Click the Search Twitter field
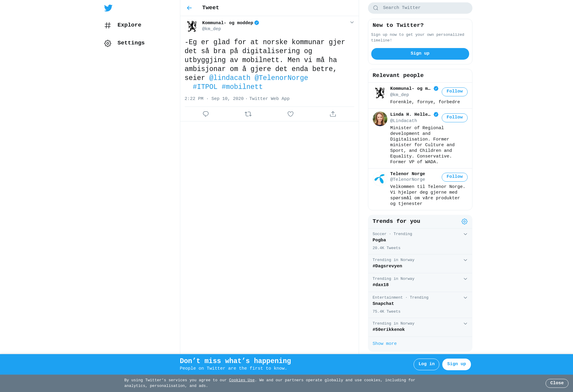The width and height of the screenshot is (573, 392). 420,8
